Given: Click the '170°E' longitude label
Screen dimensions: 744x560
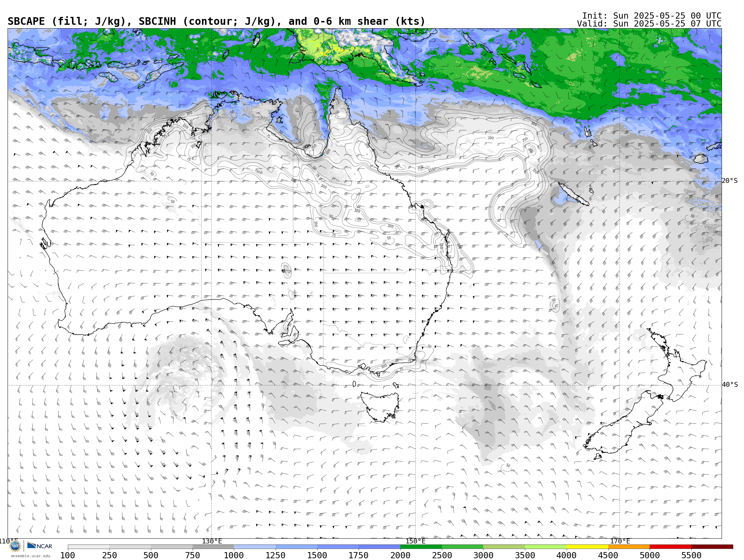Looking at the screenshot, I should tap(620, 541).
